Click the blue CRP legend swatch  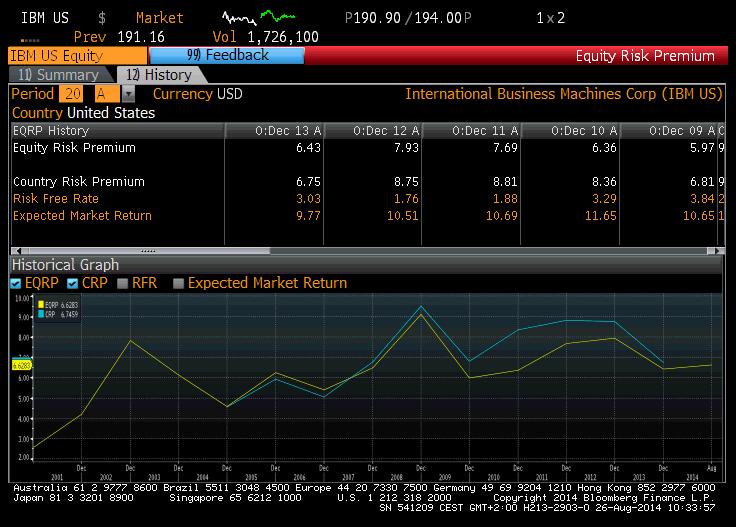click(x=41, y=314)
